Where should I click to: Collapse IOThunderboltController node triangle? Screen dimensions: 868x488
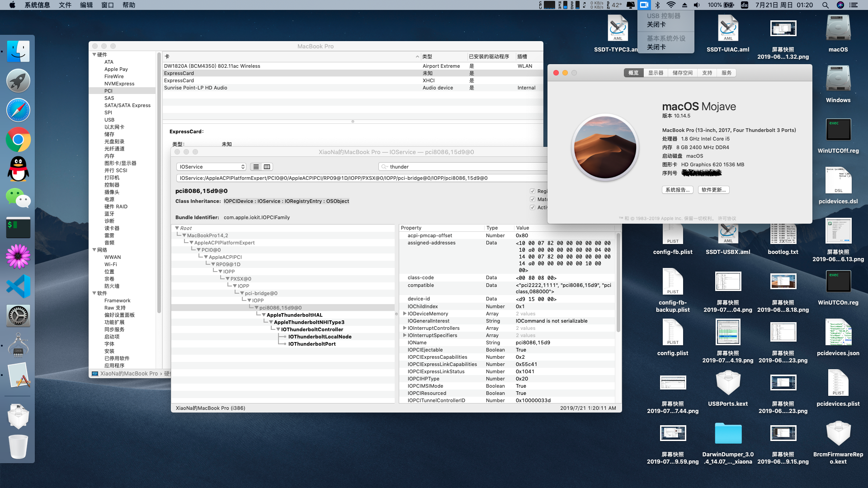coord(278,329)
